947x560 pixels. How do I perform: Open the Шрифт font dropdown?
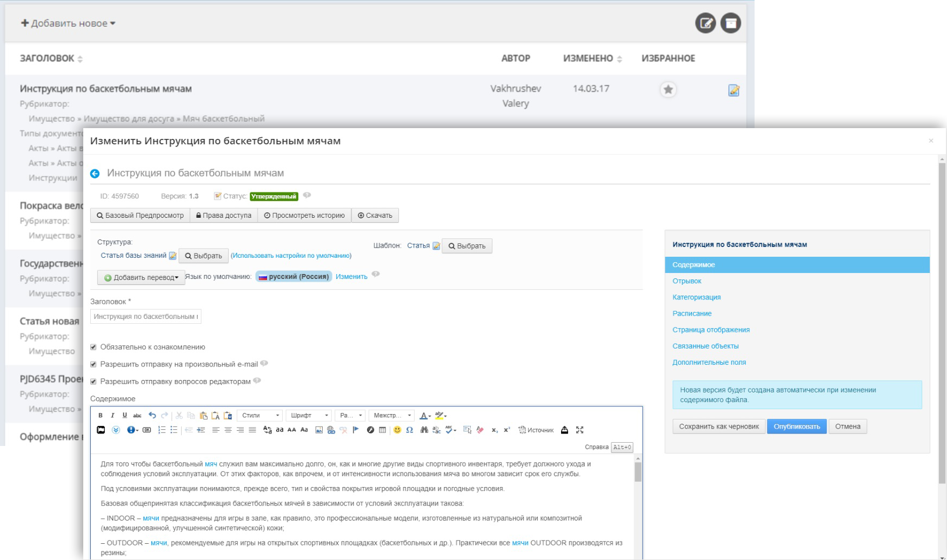[308, 416]
